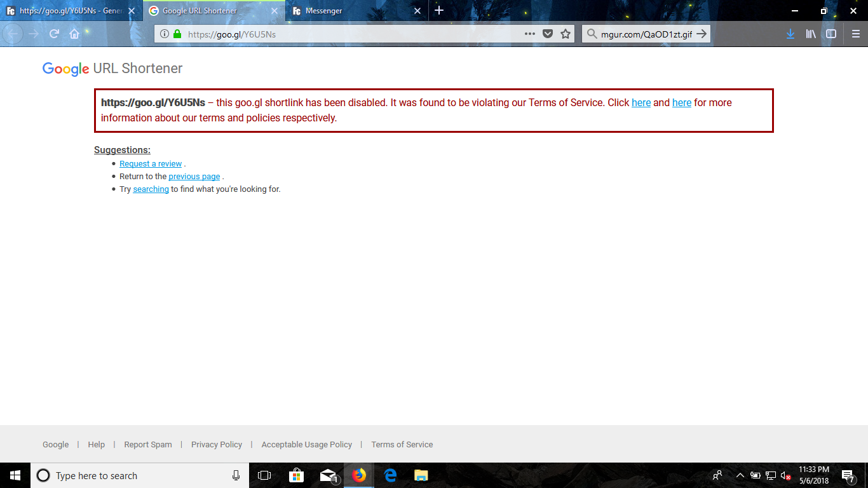Open site information icon in address bar
Screen dimensions: 868x488
tap(164, 34)
